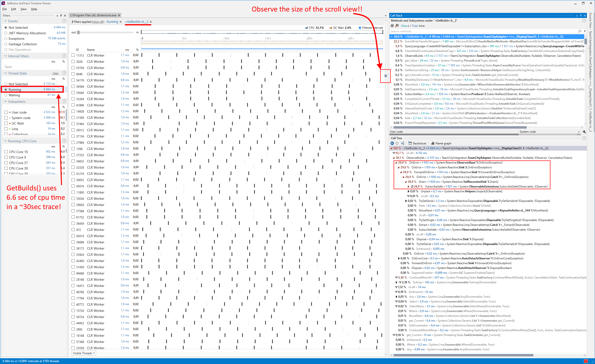Viewport: 595px width, 364px height.
Task: Open the Visible Threads dropdown
Action: click(83, 353)
